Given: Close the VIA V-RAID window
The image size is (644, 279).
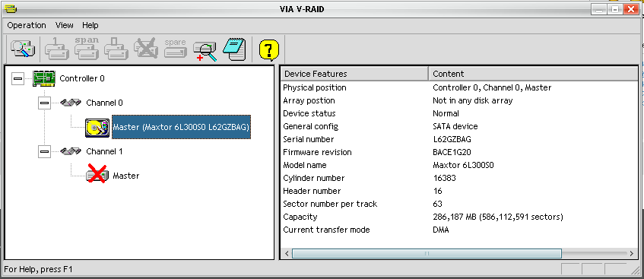Looking at the screenshot, I should coord(630,8).
